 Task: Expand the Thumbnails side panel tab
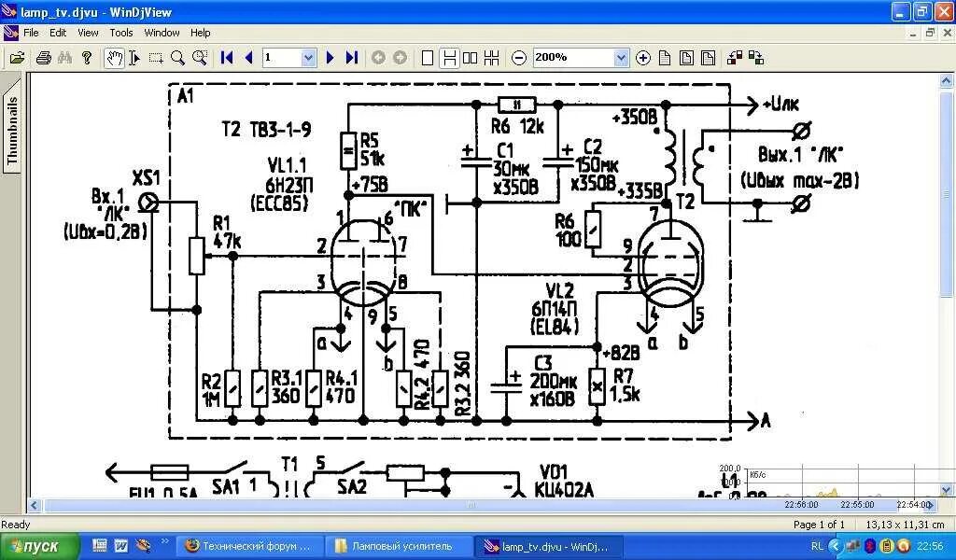click(x=11, y=129)
